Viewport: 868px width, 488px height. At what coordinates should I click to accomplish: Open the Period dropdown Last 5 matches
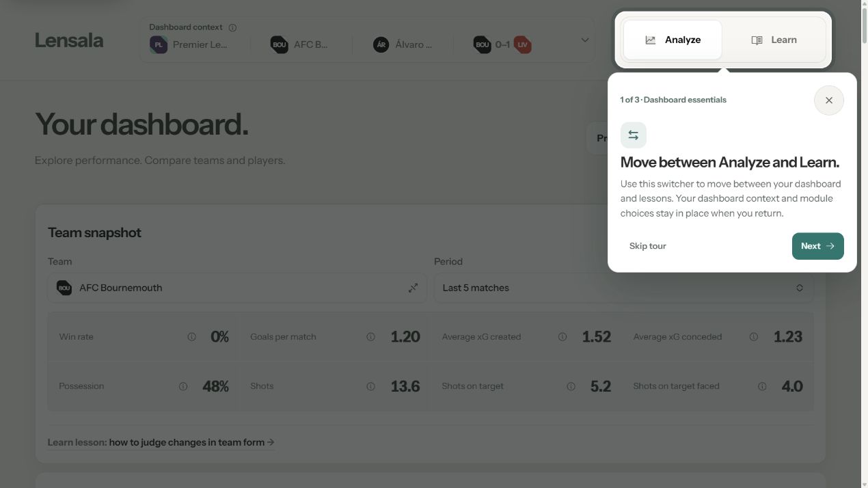623,288
